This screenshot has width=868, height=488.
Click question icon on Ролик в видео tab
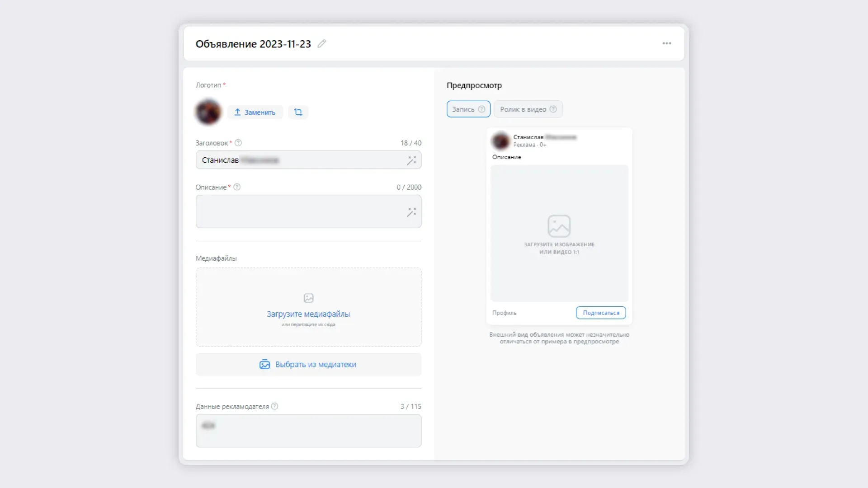553,109
